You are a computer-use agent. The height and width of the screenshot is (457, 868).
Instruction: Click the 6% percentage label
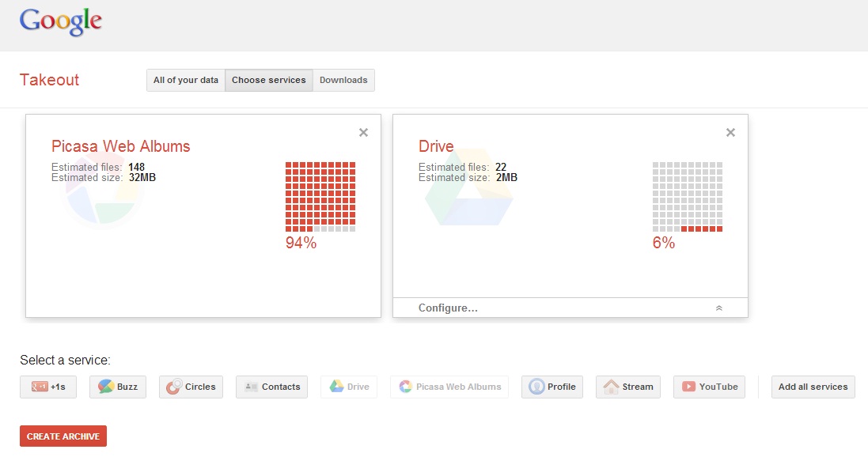click(x=664, y=243)
